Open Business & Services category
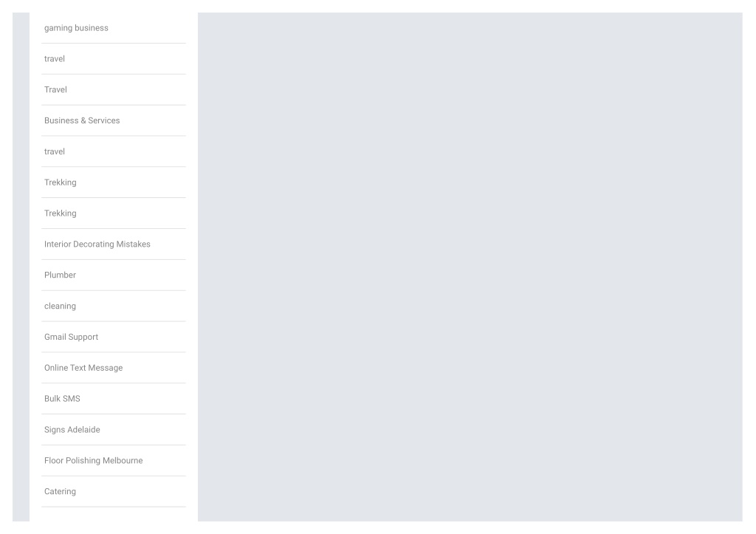756x534 pixels. click(82, 120)
